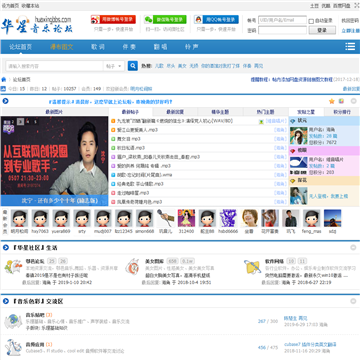Screen dimensions: 360x360
Task: Collapse the 音乐色彩 交流区 section
Action: [x=353, y=301]
